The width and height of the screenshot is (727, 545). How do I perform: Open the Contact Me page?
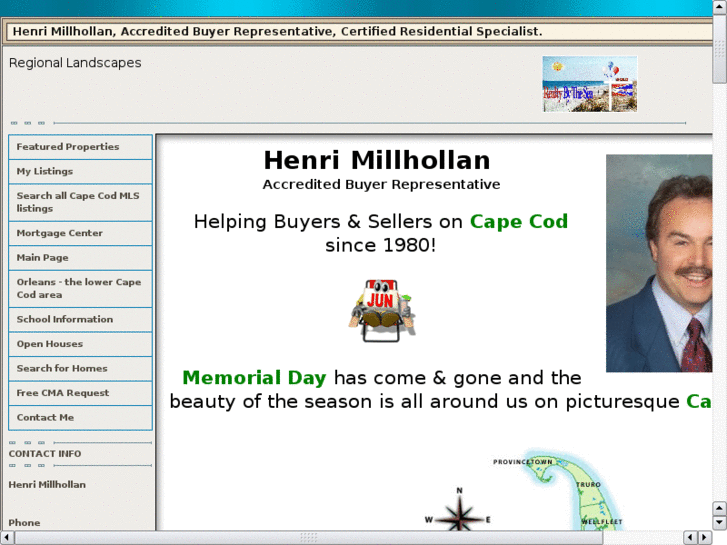(80, 418)
